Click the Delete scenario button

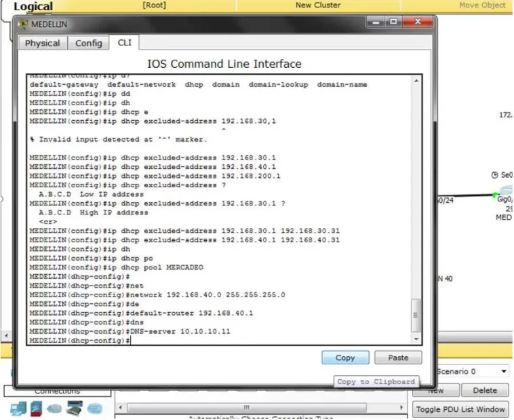click(485, 390)
